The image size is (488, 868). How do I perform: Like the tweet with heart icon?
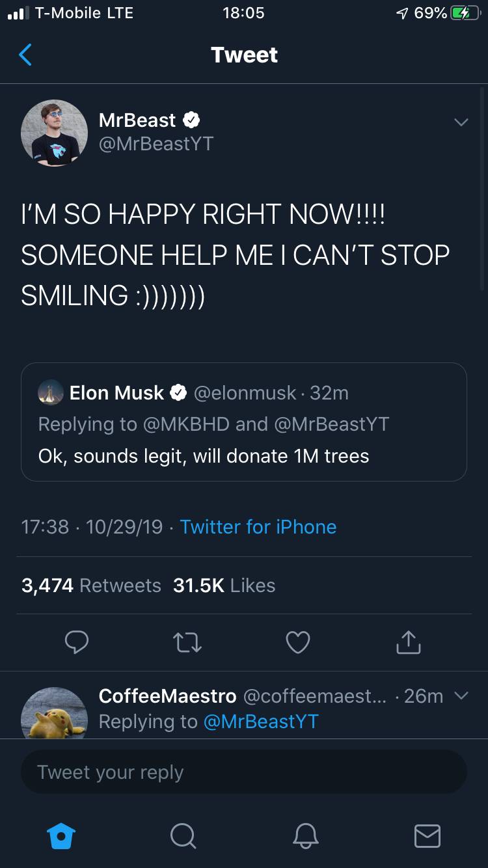point(298,642)
